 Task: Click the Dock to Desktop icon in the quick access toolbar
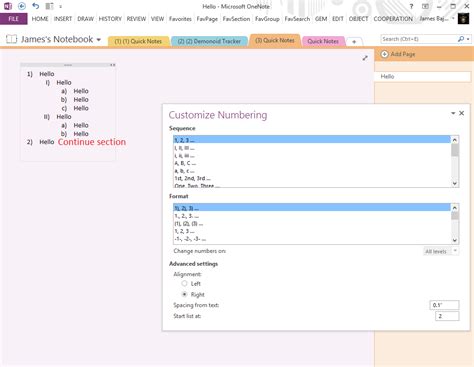pyautogui.click(x=49, y=6)
